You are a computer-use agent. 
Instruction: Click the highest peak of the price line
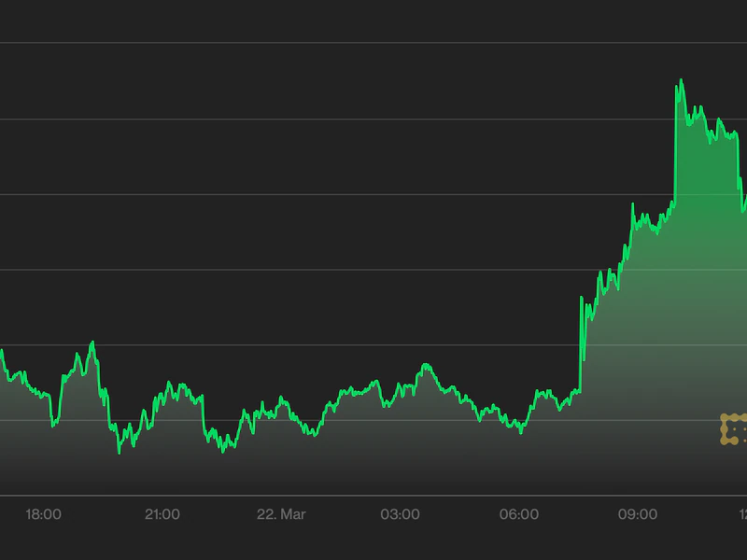(680, 81)
